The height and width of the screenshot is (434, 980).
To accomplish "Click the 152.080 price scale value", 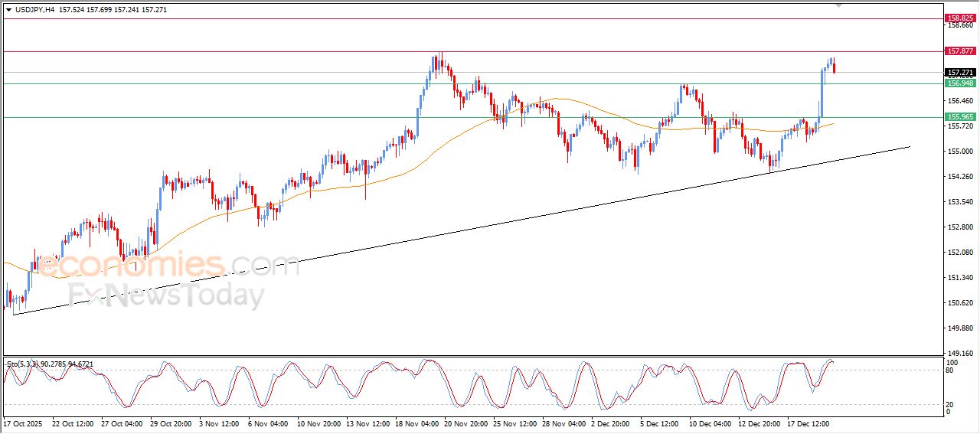I will coord(960,253).
